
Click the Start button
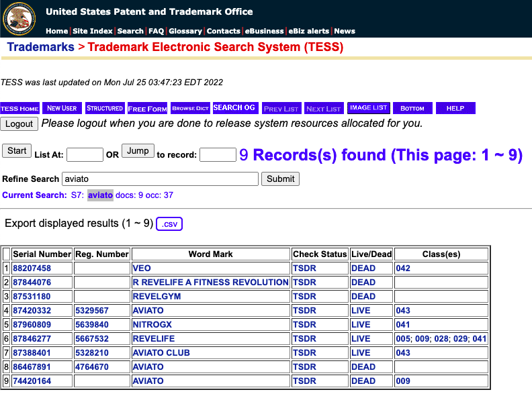17,150
